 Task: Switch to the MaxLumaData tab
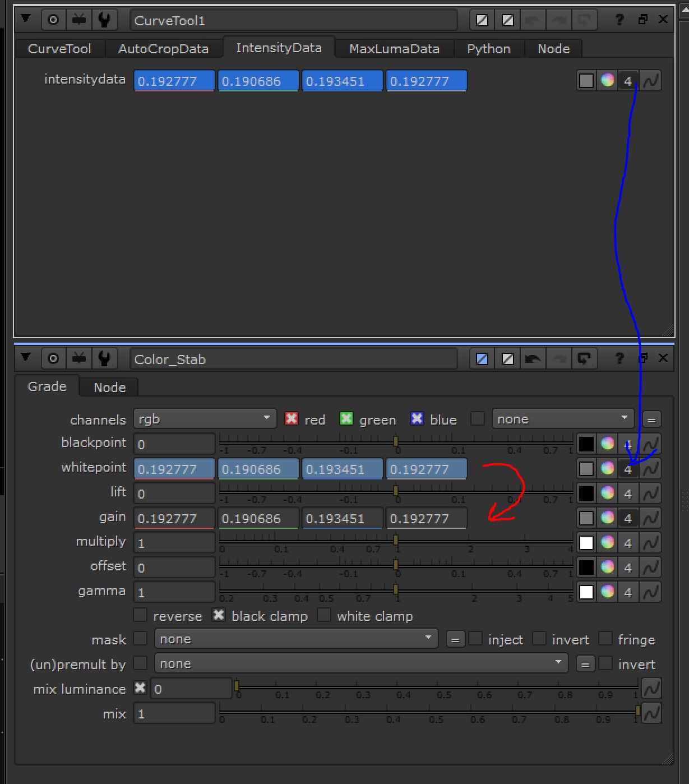394,49
